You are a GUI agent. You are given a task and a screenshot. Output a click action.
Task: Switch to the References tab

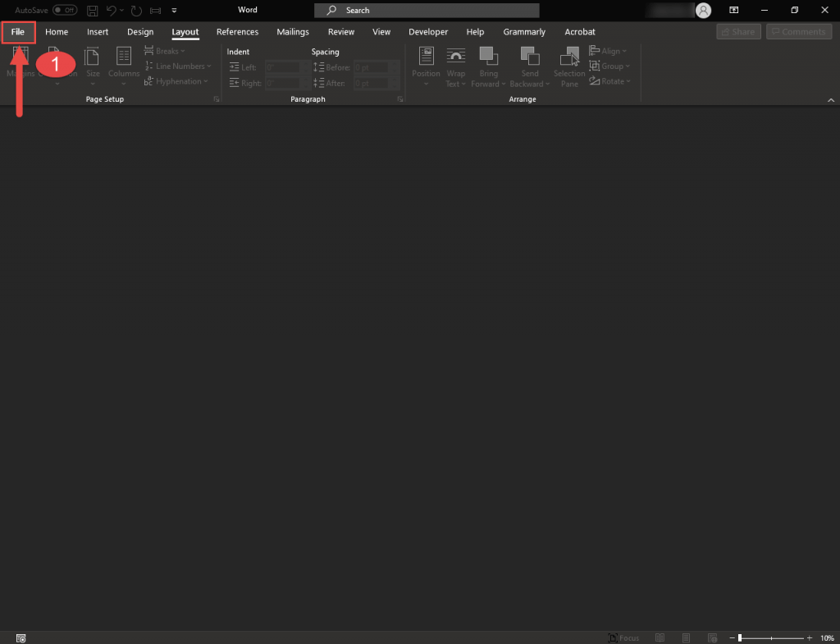[237, 32]
